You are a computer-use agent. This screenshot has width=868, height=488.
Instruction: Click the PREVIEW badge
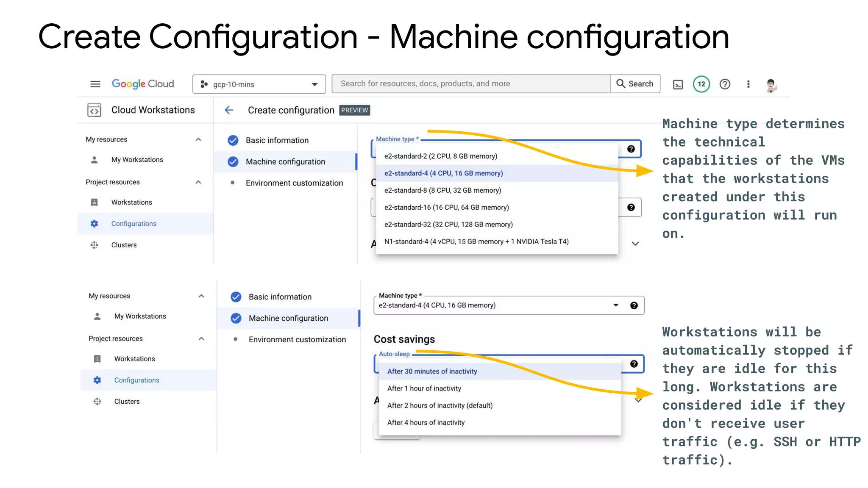point(355,110)
